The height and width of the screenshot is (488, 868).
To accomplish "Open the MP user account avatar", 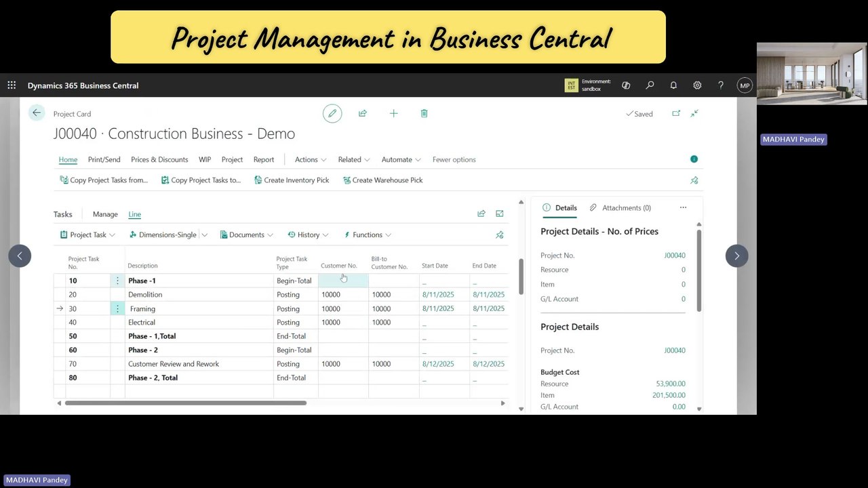I will coord(745,85).
